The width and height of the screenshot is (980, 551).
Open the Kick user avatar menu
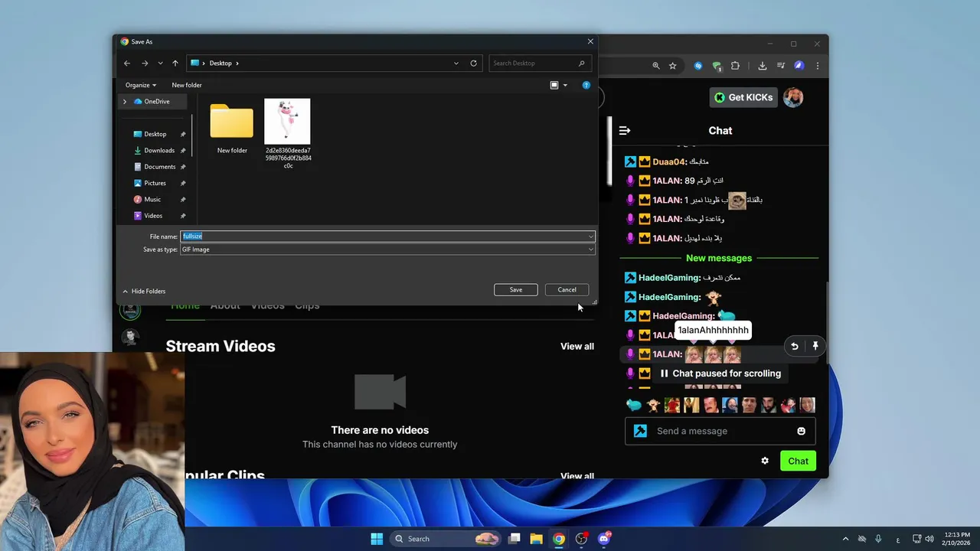click(x=793, y=97)
